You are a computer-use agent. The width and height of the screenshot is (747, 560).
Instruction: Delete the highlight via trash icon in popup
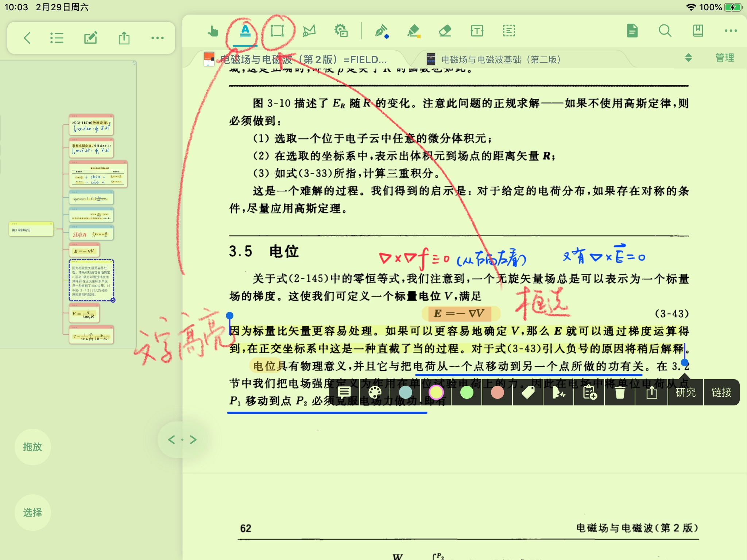click(x=620, y=392)
